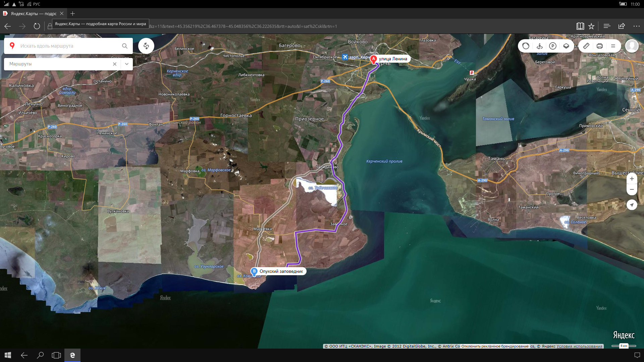Screen dimensions: 644x362
Task: Click the Войково label
Action: [x=358, y=42]
